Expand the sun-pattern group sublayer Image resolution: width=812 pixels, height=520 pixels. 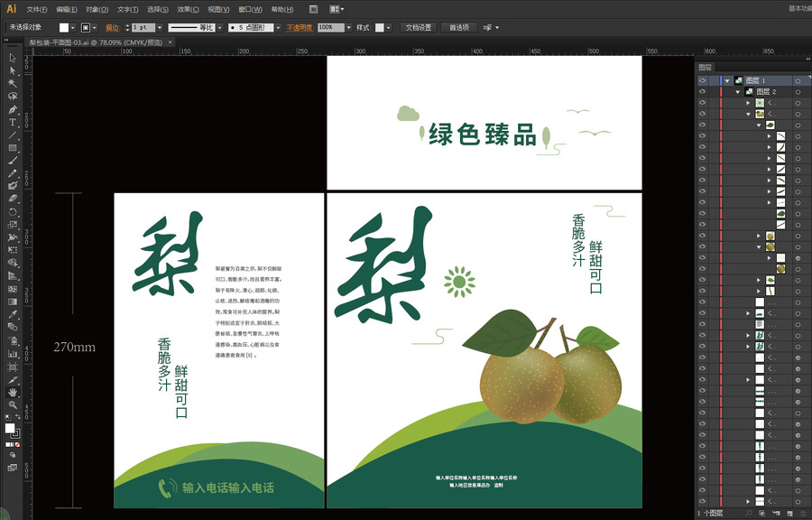click(x=748, y=103)
